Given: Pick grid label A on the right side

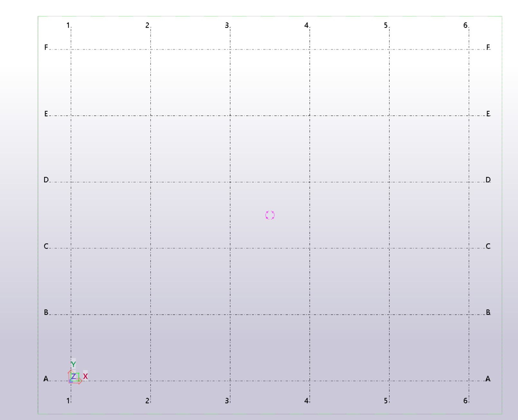Looking at the screenshot, I should coord(488,378).
